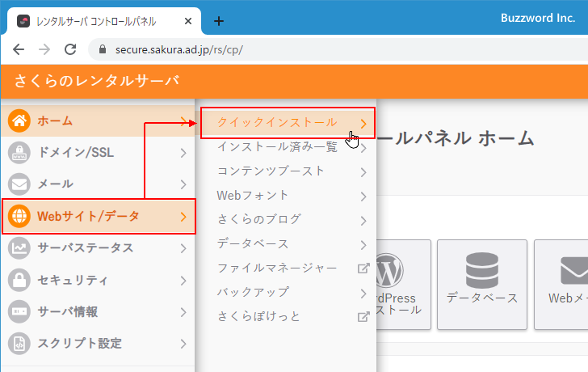Click the スクリプト設定 sidebar label

(79, 344)
